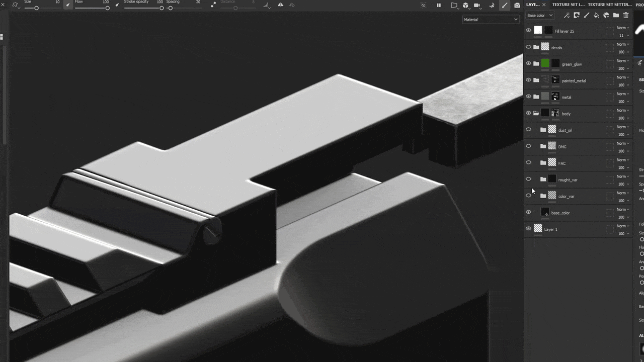Toggle painted_metal visibility eye
644x362 pixels.
click(528, 80)
